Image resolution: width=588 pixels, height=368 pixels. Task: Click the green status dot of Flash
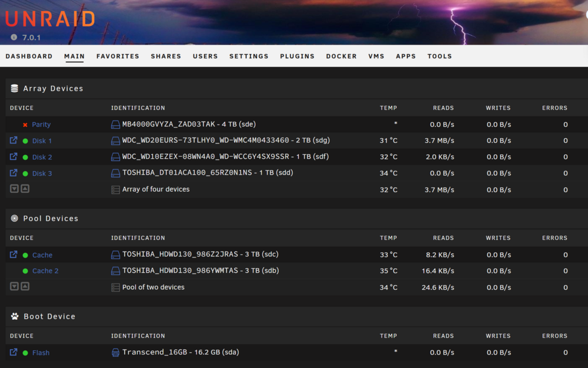coord(25,353)
